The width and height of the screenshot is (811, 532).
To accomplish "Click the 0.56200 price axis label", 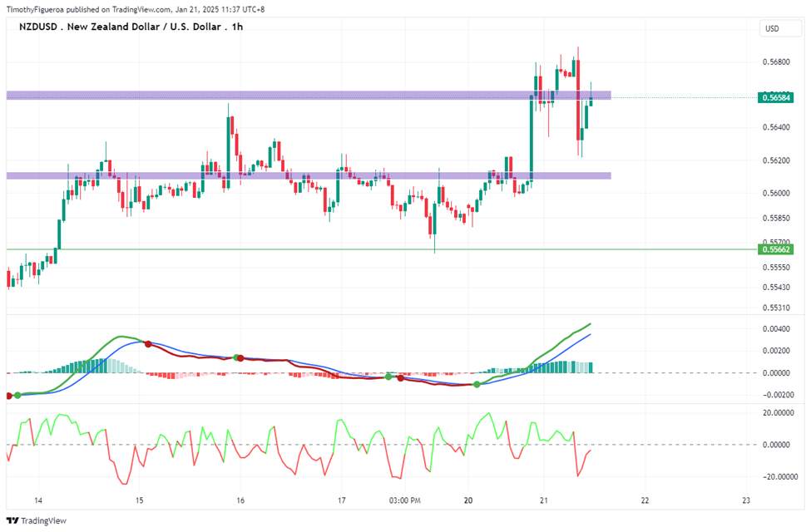I will pos(776,160).
